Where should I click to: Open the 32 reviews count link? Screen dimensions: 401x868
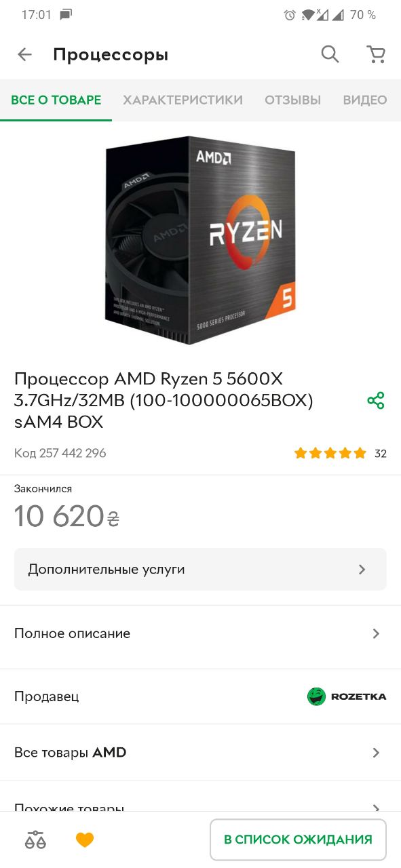[x=381, y=454]
